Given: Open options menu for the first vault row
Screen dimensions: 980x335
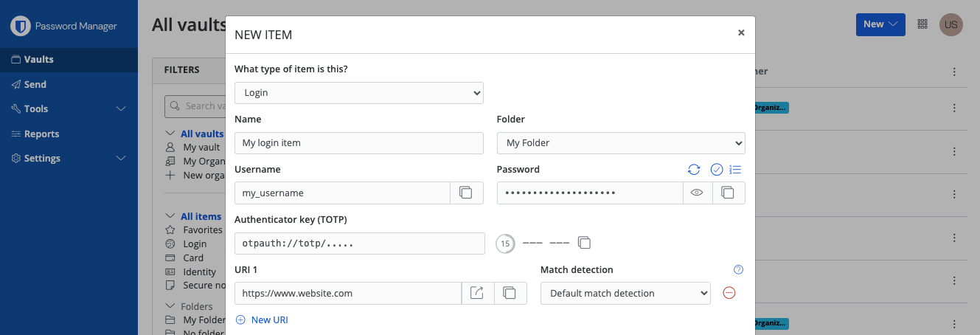Looking at the screenshot, I should click(954, 108).
